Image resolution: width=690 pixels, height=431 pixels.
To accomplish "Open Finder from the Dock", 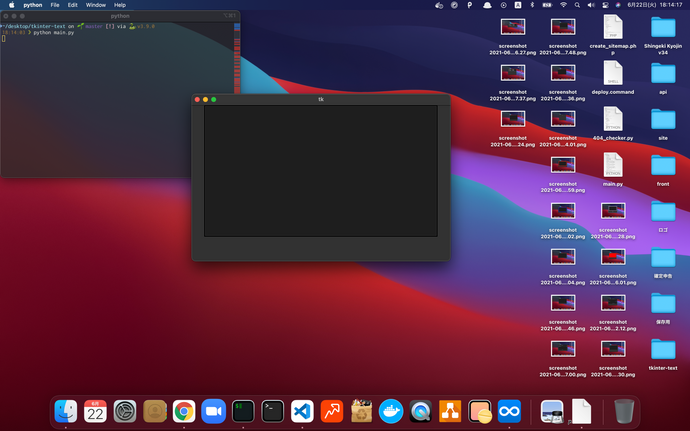I will (66, 411).
